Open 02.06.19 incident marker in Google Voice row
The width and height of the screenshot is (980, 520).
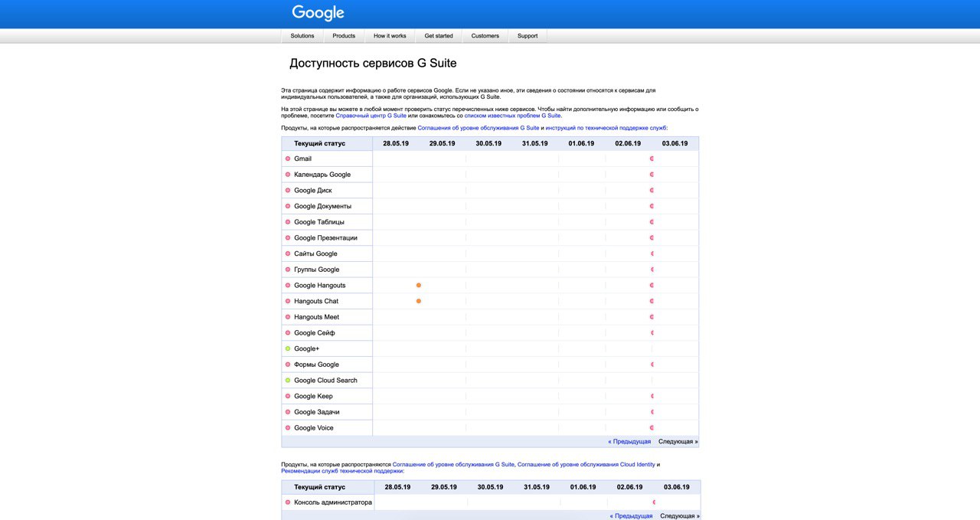(652, 427)
